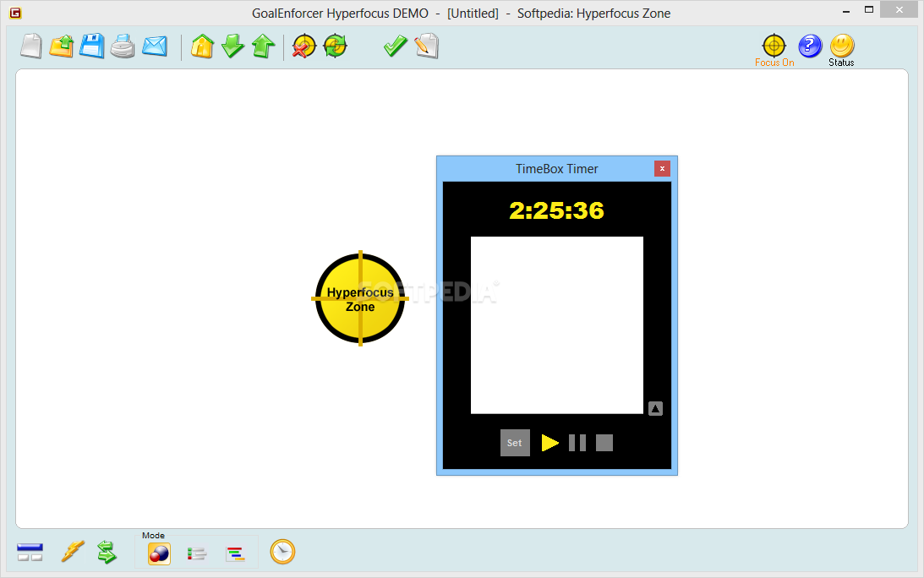This screenshot has width=924, height=578.
Task: Print the current goal plan
Action: click(x=123, y=46)
